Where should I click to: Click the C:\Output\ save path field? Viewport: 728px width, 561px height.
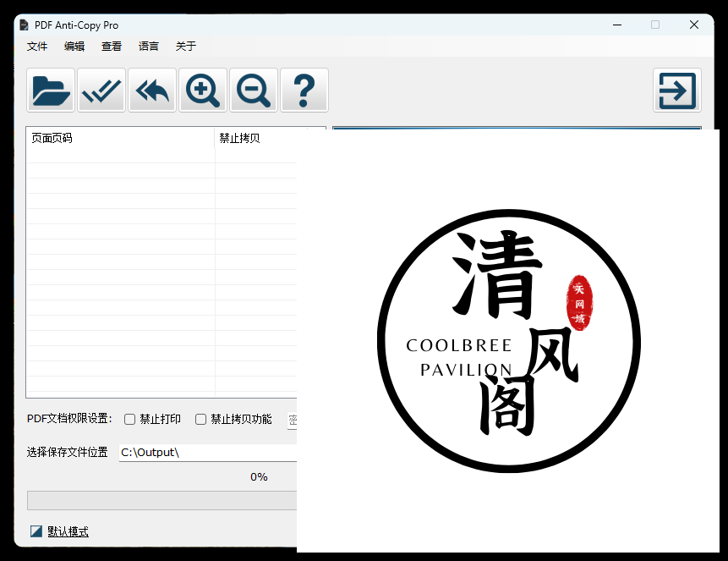[208, 452]
